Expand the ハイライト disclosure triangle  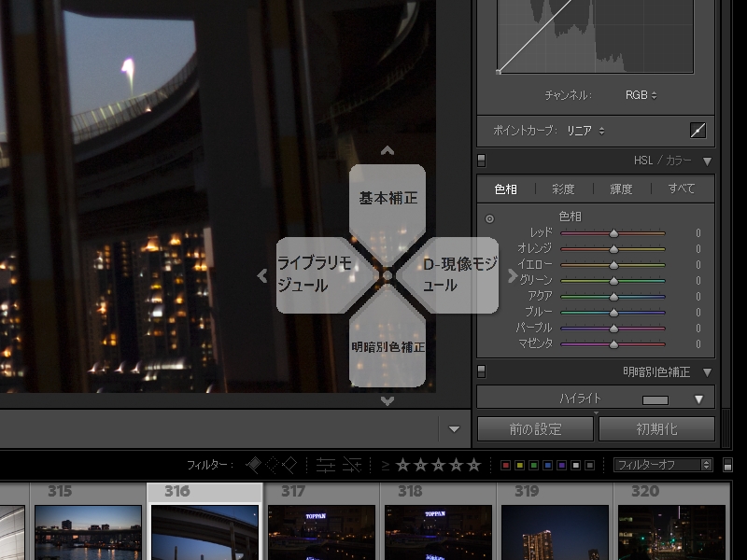tap(698, 399)
